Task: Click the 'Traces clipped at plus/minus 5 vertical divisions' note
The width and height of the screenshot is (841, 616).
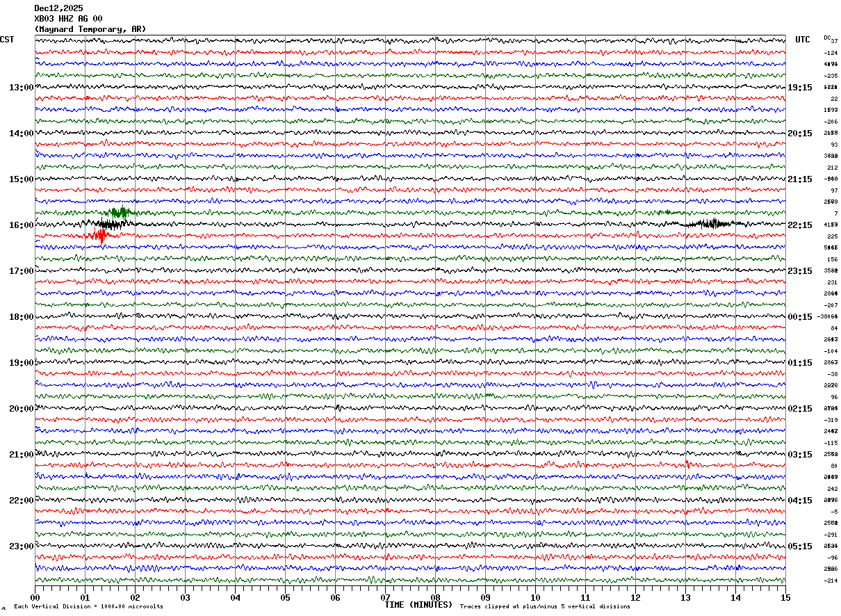Action: 545,607
